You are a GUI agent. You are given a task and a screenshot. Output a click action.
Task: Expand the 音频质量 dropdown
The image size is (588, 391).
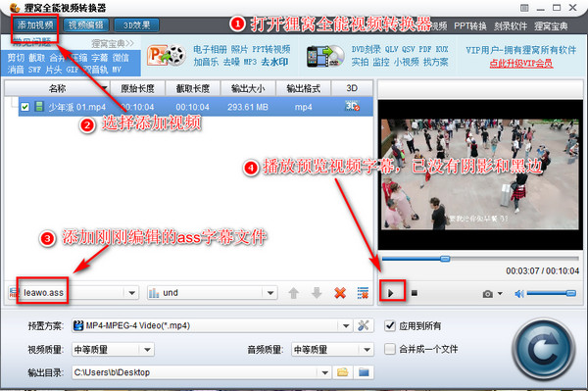pos(367,350)
